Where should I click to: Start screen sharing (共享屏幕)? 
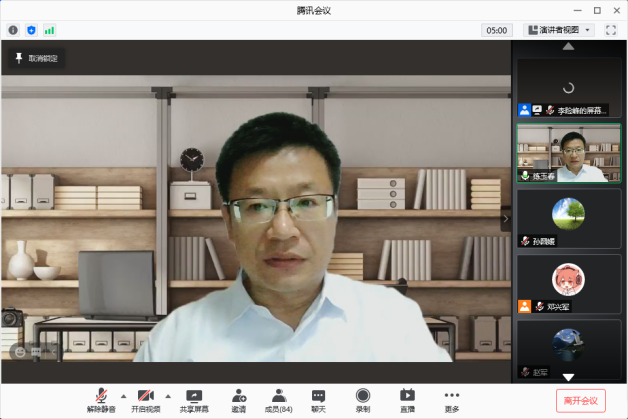point(194,399)
